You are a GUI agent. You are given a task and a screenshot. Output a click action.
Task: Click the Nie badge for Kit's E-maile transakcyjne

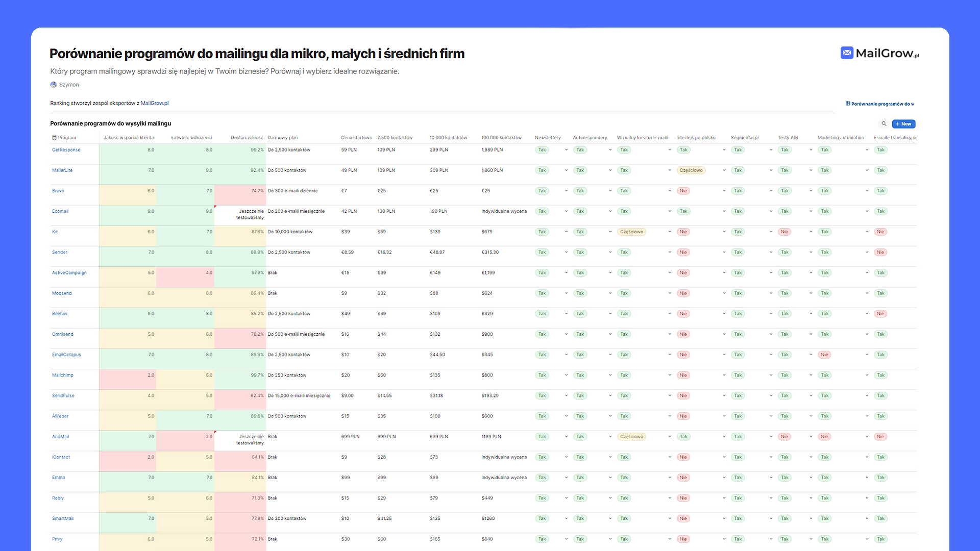(880, 231)
